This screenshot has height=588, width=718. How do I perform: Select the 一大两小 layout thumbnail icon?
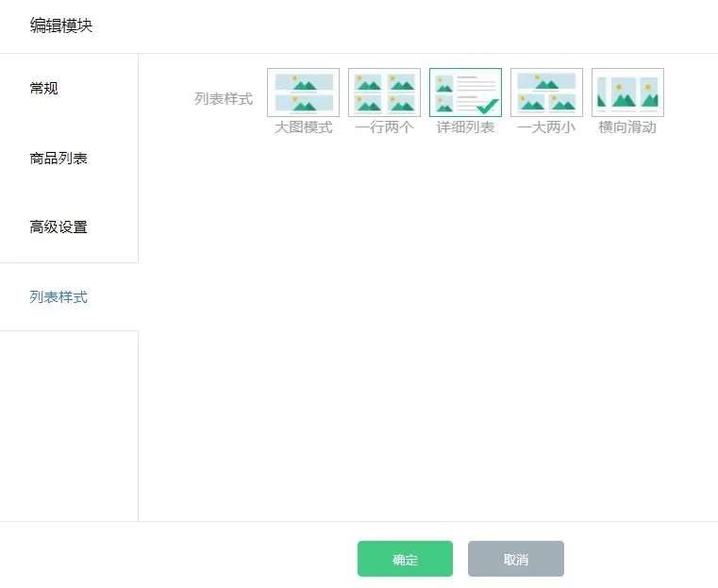point(546,92)
